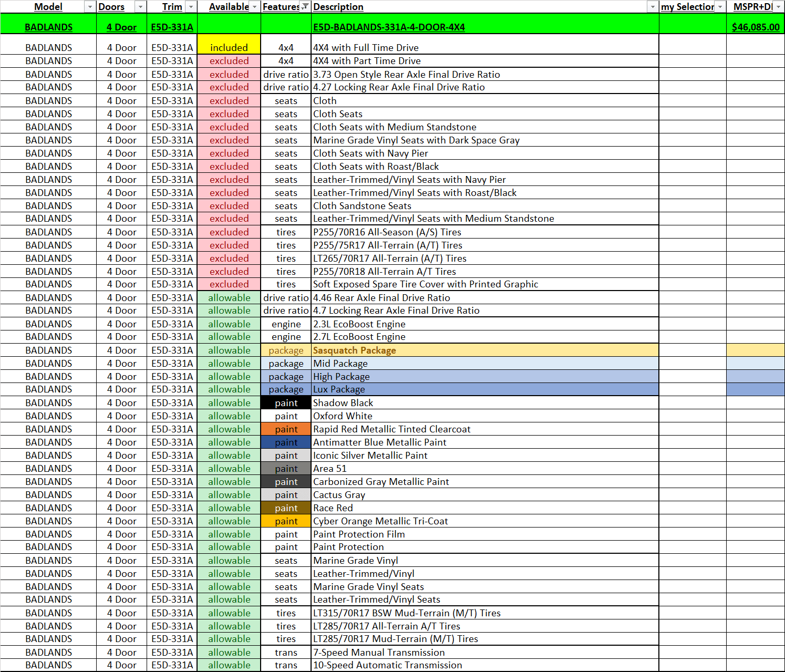Viewport: 785px width, 672px height.
Task: Select 'Cyber Orange Metallic Tri-Coat' description cell
Action: tap(486, 521)
